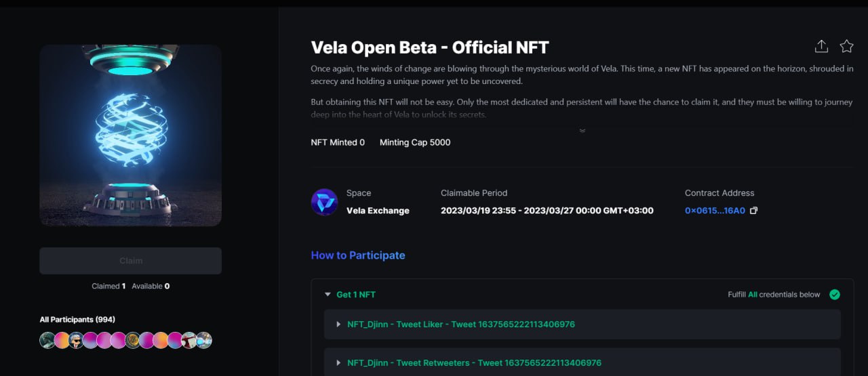Click the first participant avatar in the row
This screenshot has height=376, width=868.
[47, 340]
